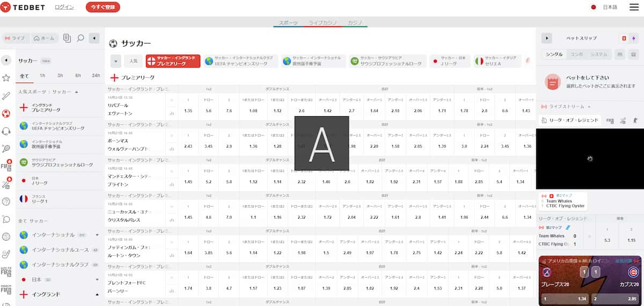The width and height of the screenshot is (644, 306).
Task: Select draw odds 3.45 for Bournemouth match
Action: pos(209,146)
